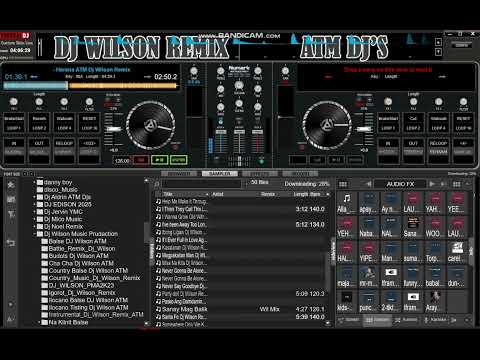Click the left deck jog wheel
The height and width of the screenshot is (360, 480).
tap(151, 125)
